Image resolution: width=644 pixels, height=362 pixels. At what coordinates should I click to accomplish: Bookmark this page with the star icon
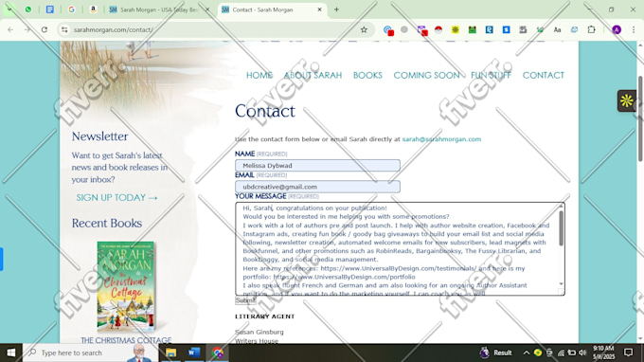[364, 29]
